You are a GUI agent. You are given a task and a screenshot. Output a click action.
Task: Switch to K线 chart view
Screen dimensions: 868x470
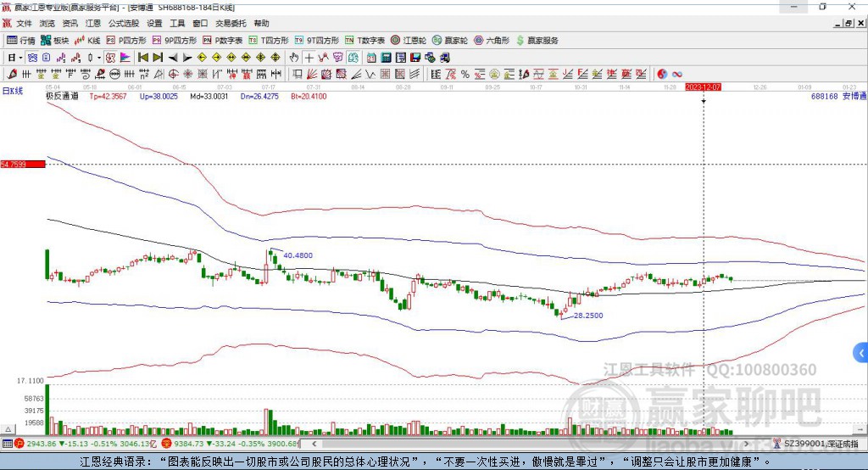(87, 41)
